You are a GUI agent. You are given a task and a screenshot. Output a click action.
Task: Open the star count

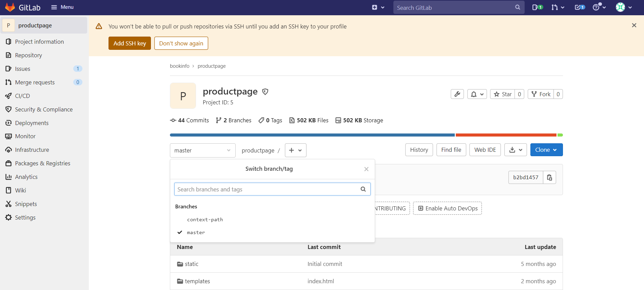[x=520, y=94]
